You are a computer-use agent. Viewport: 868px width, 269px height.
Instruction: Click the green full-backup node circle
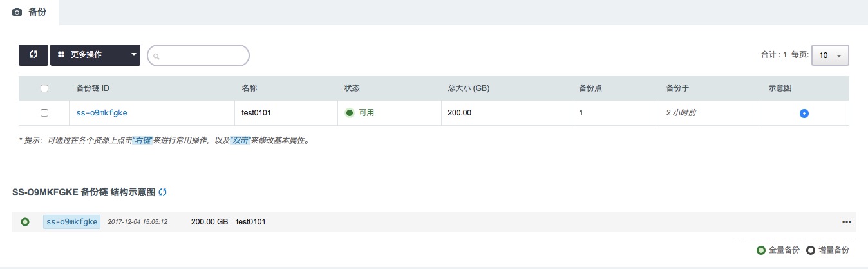pos(25,222)
